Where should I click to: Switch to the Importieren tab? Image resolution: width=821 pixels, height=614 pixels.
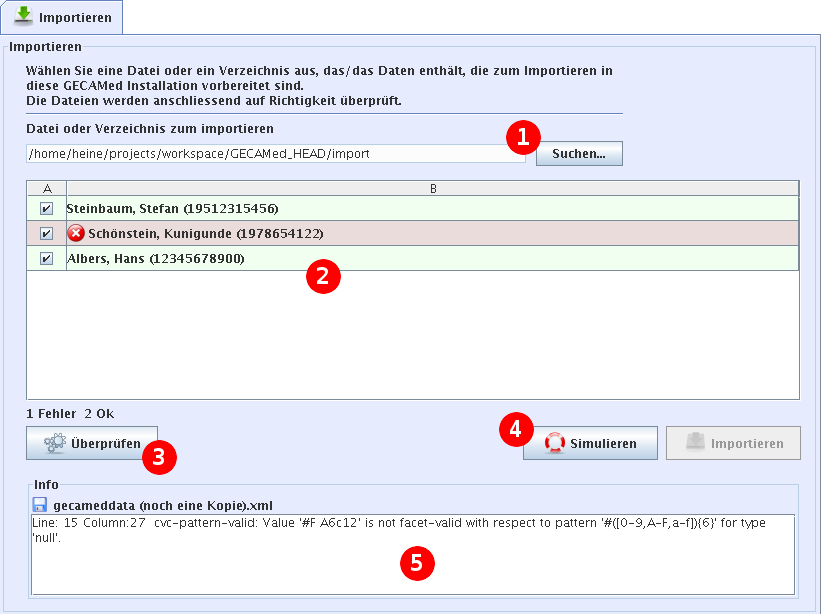click(x=63, y=16)
